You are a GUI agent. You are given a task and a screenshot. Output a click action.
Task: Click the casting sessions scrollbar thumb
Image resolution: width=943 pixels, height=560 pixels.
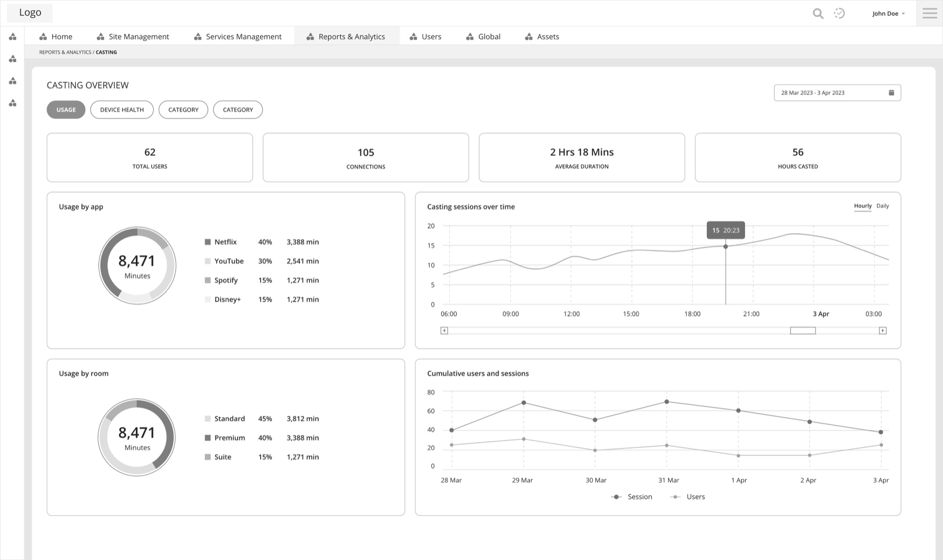pos(802,330)
